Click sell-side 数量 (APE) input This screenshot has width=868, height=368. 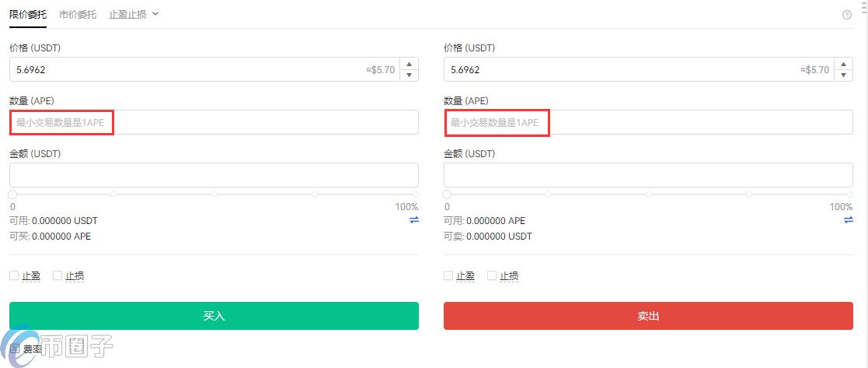(648, 122)
